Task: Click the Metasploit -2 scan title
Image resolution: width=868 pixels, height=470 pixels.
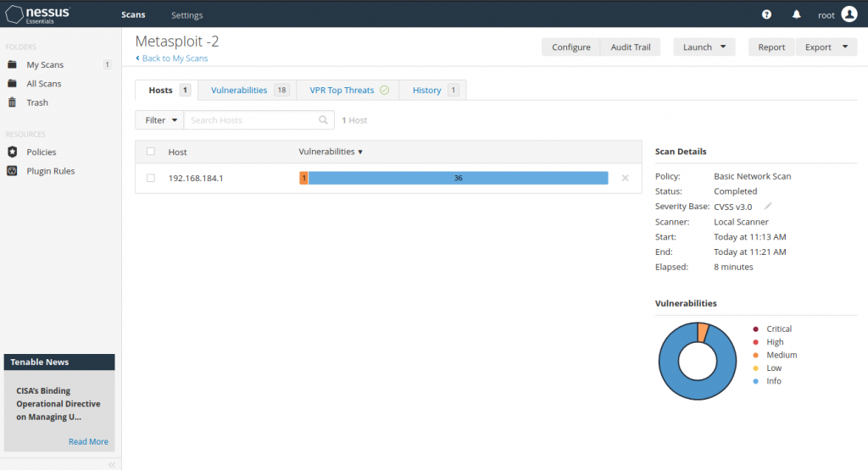Action: pos(177,41)
